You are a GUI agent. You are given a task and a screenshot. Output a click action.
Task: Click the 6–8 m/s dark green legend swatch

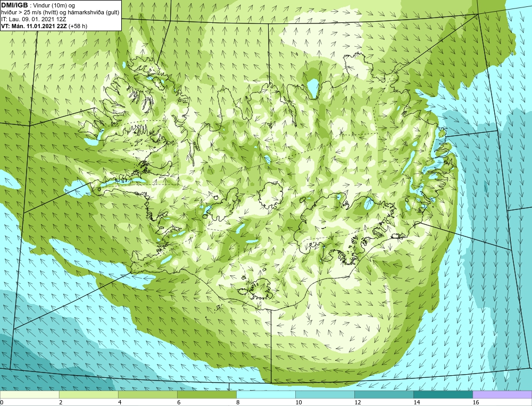pos(207,395)
